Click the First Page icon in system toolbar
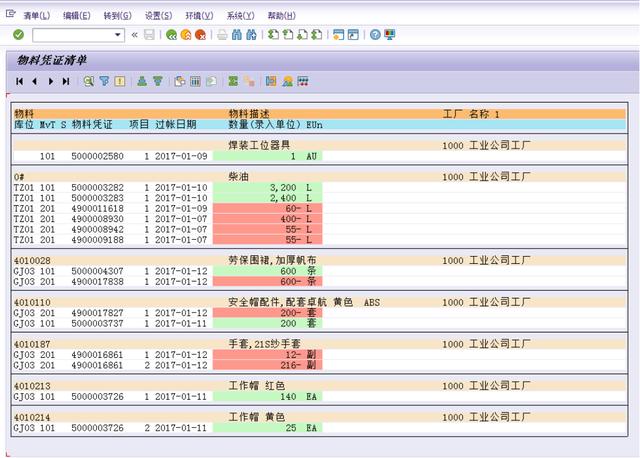The width and height of the screenshot is (640, 458). (x=273, y=35)
